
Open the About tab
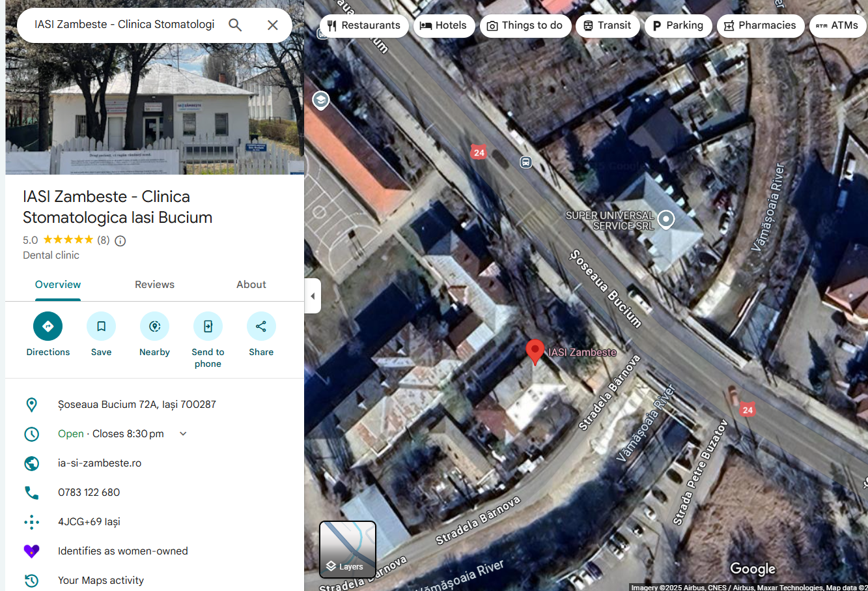click(x=251, y=285)
